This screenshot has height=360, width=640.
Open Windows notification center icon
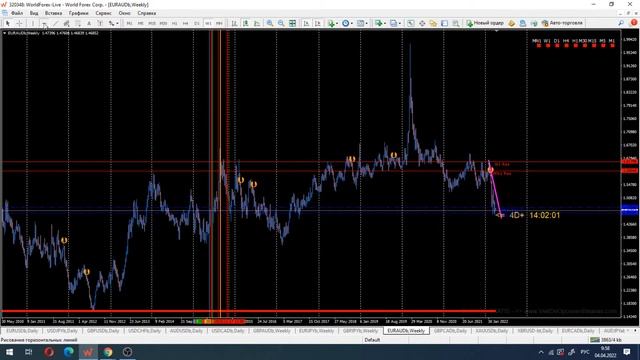coord(627,352)
